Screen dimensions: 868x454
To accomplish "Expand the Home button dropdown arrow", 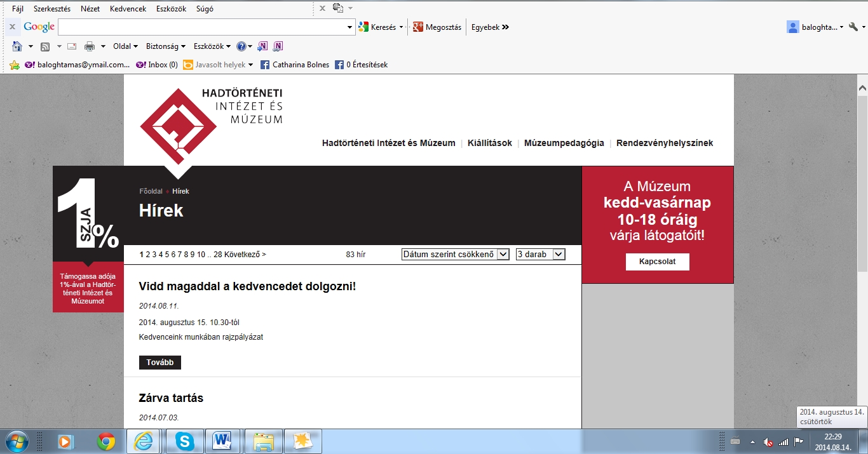I will pyautogui.click(x=31, y=46).
